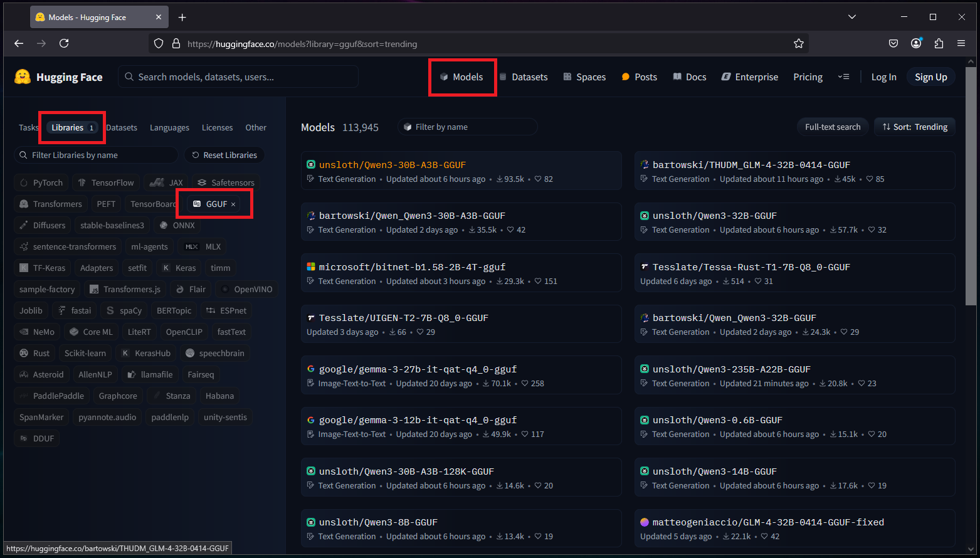Toggle the JAX library filter

(x=166, y=182)
